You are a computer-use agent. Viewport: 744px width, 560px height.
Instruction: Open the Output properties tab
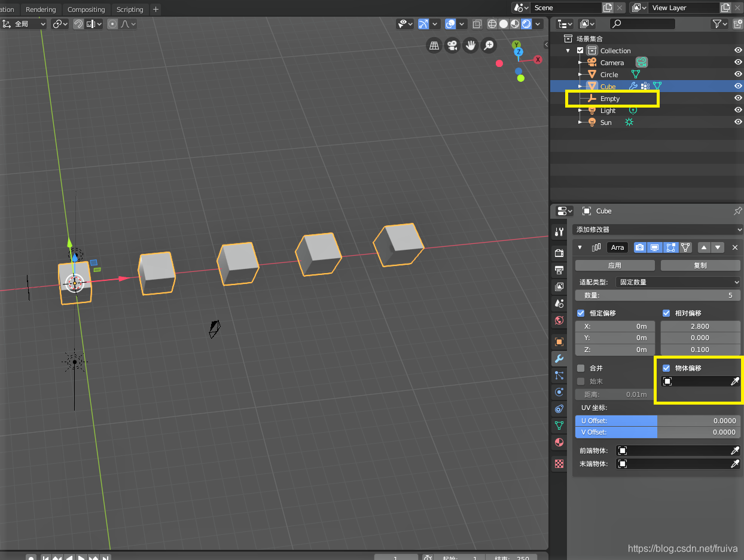(559, 270)
